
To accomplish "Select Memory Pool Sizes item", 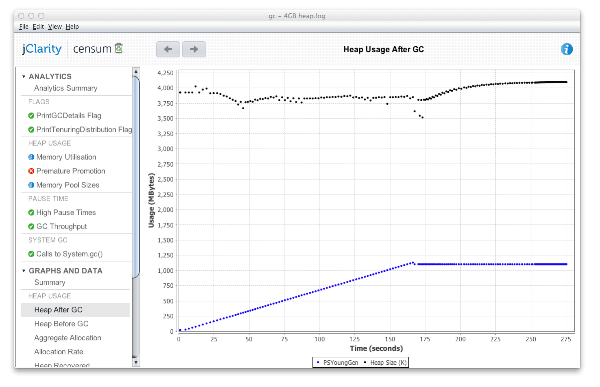I will click(x=68, y=185).
